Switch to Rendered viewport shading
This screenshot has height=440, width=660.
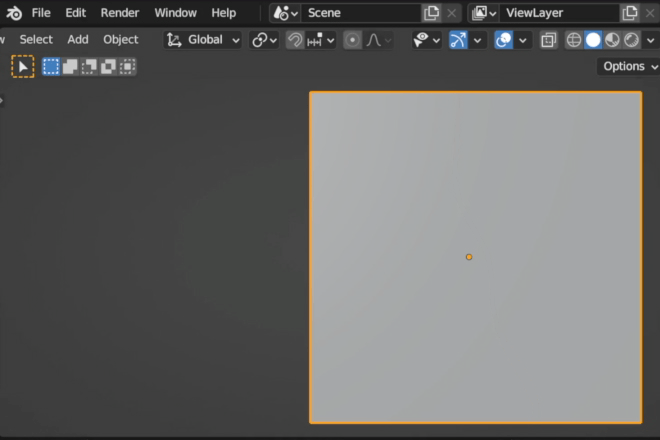point(631,40)
